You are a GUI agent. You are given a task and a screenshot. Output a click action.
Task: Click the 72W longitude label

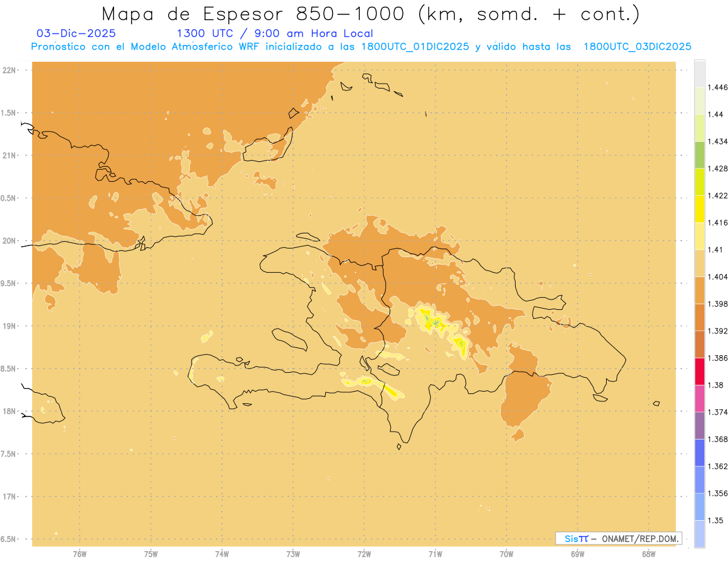tap(364, 554)
